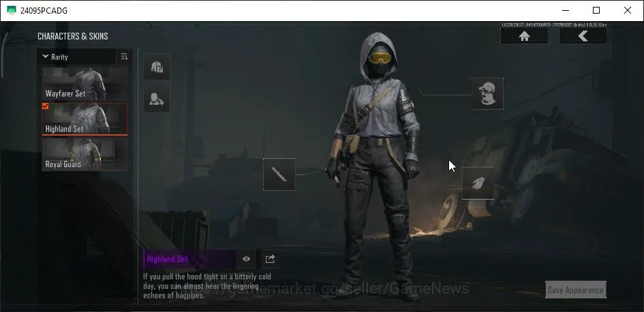Click the Characters & Skins heading

(73, 36)
